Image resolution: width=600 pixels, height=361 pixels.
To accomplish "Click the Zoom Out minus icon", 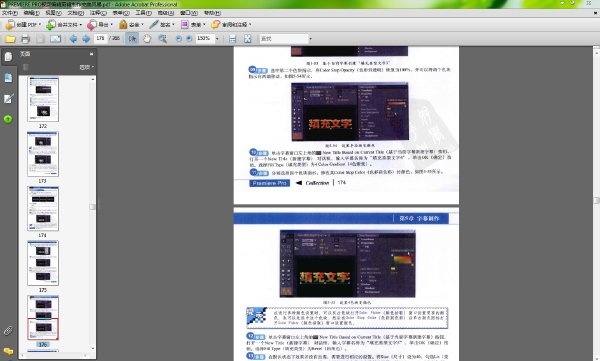I will (x=179, y=39).
